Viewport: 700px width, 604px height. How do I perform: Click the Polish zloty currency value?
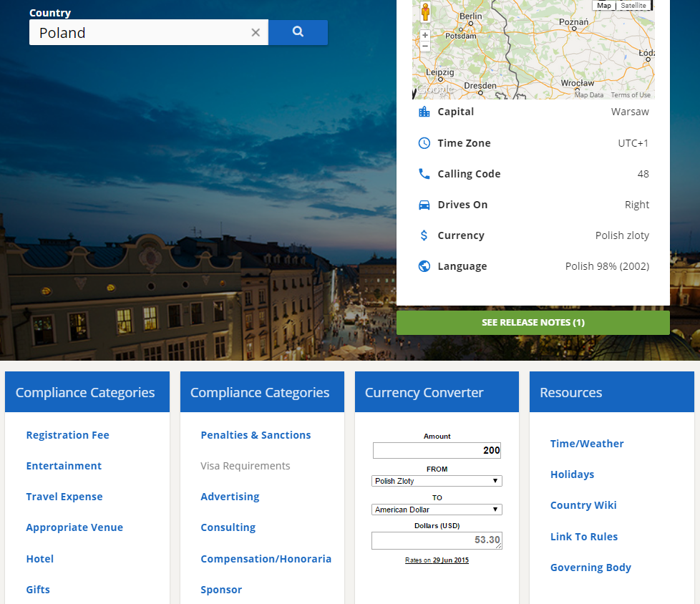pos(622,235)
